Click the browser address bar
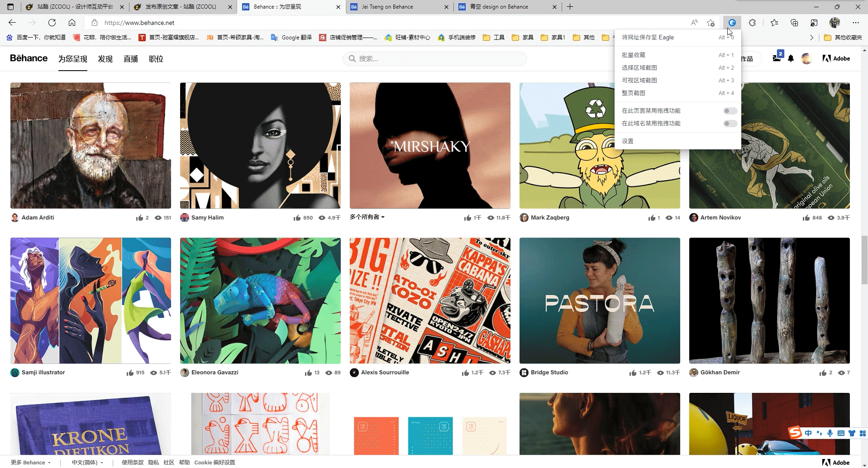This screenshot has width=868, height=468. [x=389, y=23]
